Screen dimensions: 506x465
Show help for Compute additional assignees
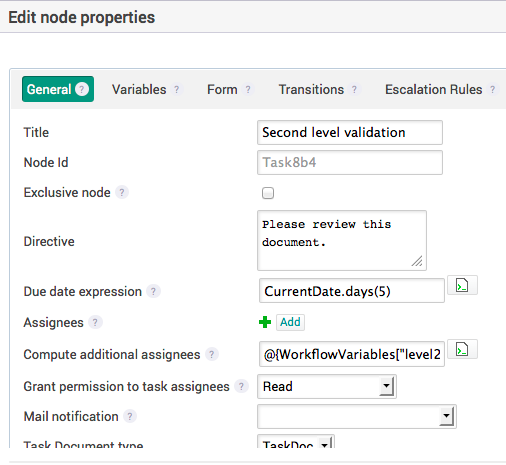click(x=212, y=354)
